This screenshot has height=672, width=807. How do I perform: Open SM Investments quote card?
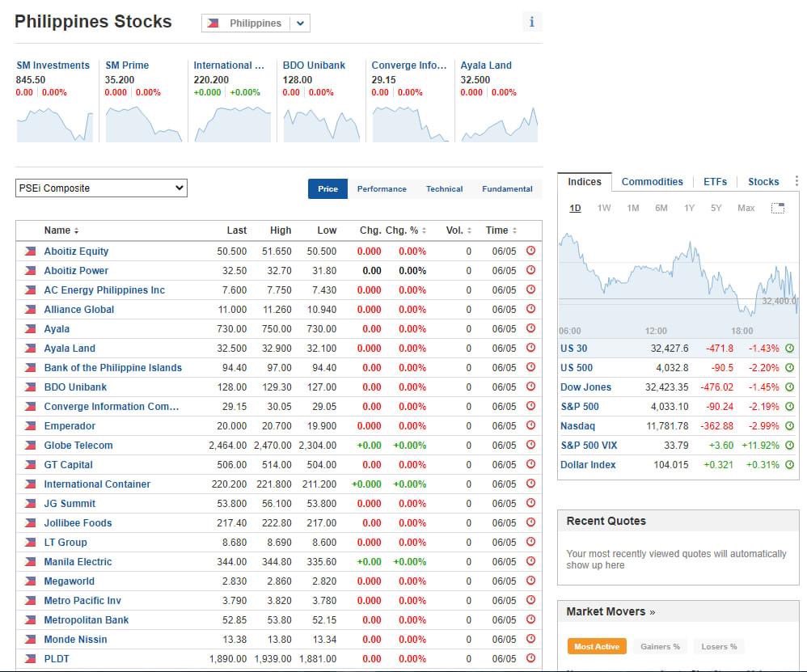[x=53, y=66]
